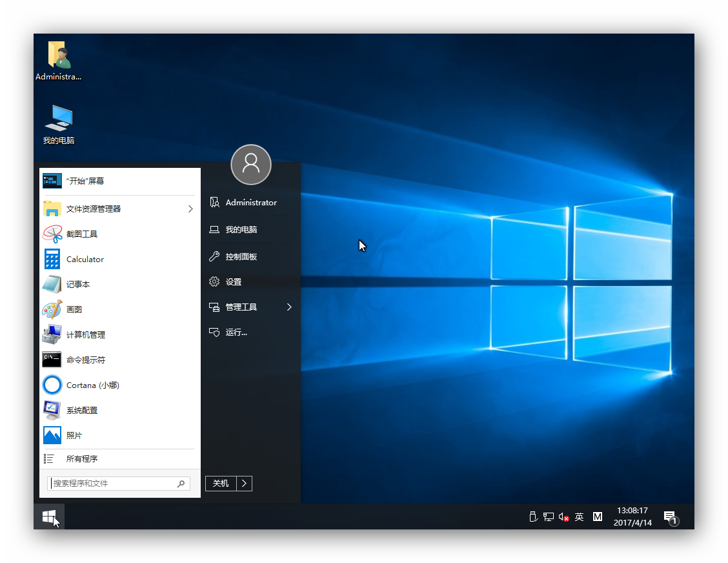This screenshot has width=728, height=563.
Task: Expand shutdown options arrow beside 关机
Action: pos(244,484)
